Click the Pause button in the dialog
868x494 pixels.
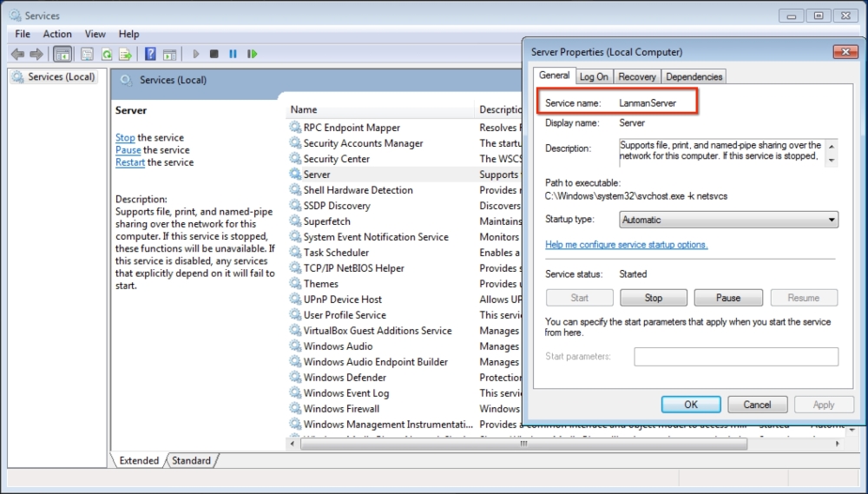tap(727, 298)
